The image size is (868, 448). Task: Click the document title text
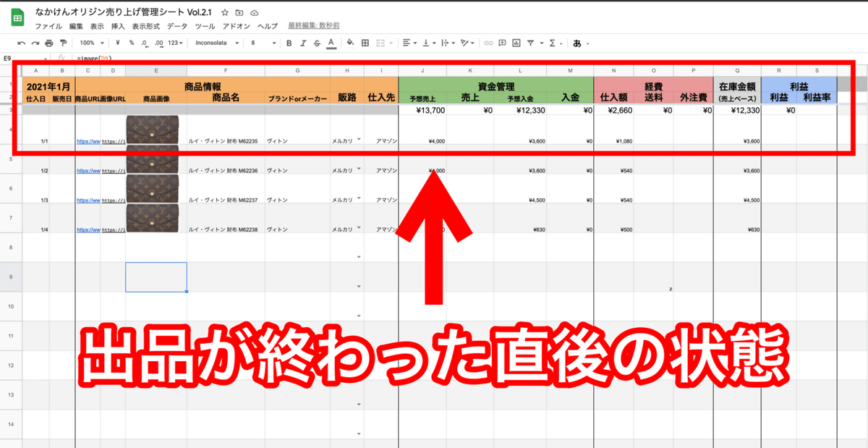pyautogui.click(x=124, y=12)
